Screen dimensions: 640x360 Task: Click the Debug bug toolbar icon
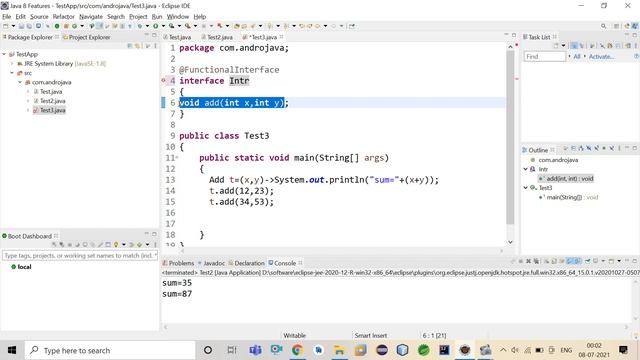pyautogui.click(x=140, y=26)
